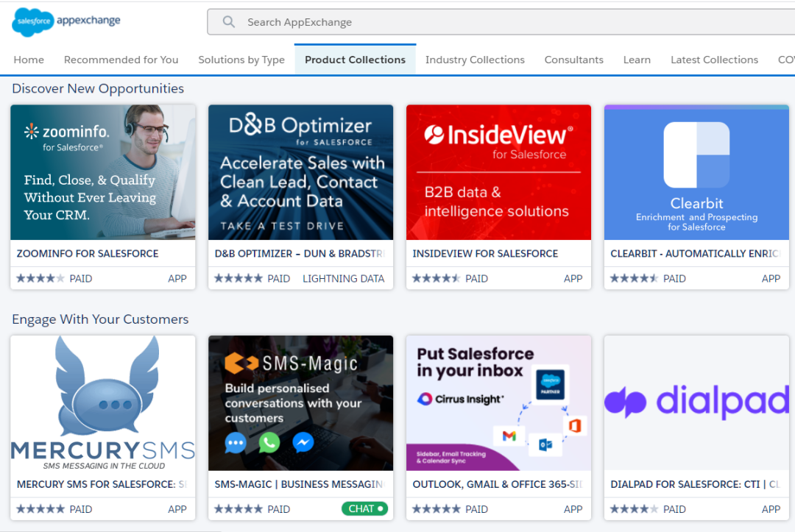Screen dimensions: 795x532
Task: Click the star rating under InsideView
Action: [x=436, y=278]
